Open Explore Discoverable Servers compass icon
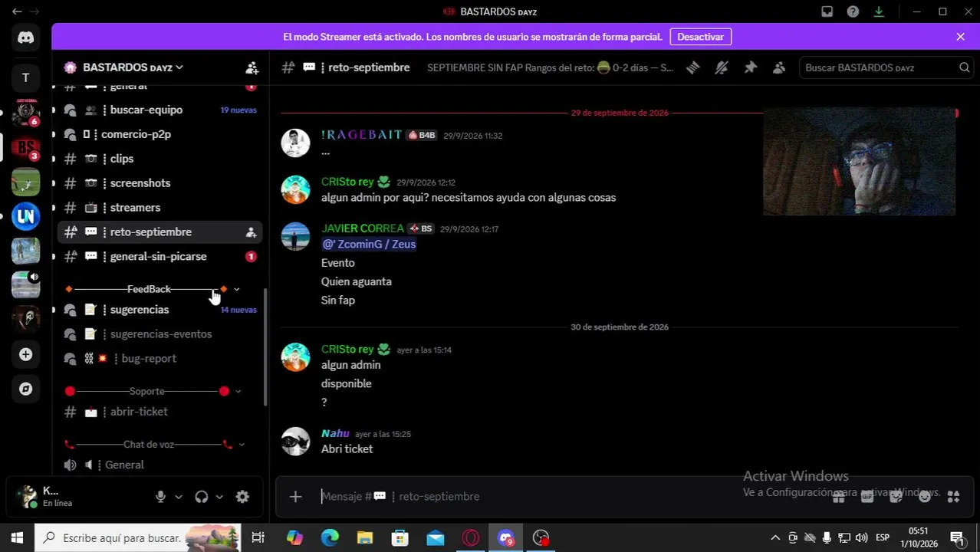The width and height of the screenshot is (980, 552). pyautogui.click(x=25, y=389)
